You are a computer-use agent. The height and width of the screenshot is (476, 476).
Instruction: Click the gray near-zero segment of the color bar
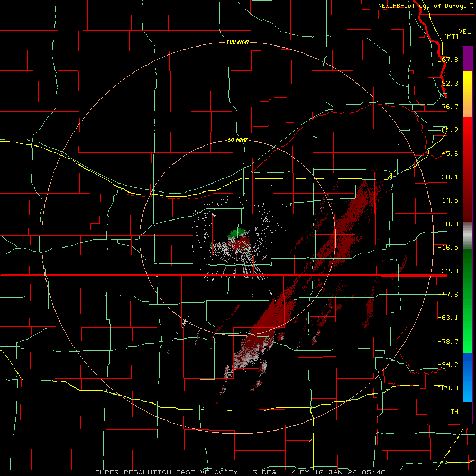[x=467, y=235]
